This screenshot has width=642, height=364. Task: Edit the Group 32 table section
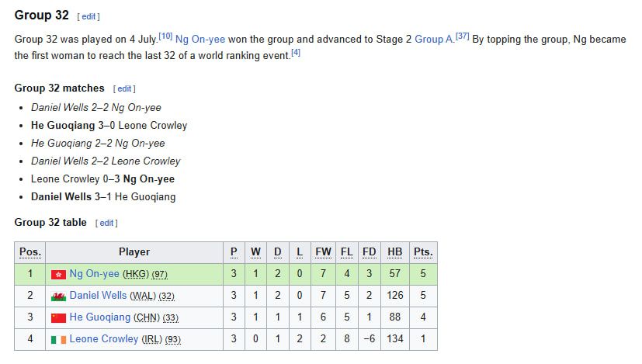(106, 224)
